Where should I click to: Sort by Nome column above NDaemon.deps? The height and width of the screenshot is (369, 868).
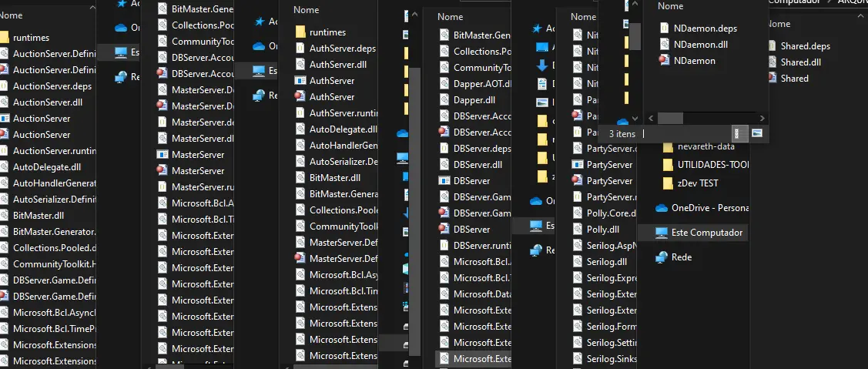click(x=670, y=6)
